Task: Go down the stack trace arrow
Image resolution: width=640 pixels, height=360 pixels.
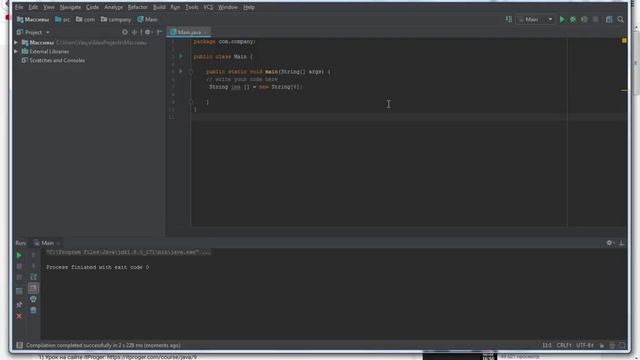Action: tap(33, 266)
